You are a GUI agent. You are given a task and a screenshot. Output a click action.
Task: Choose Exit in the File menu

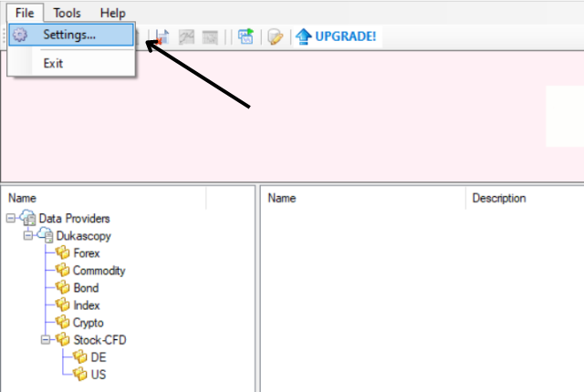[x=53, y=64]
